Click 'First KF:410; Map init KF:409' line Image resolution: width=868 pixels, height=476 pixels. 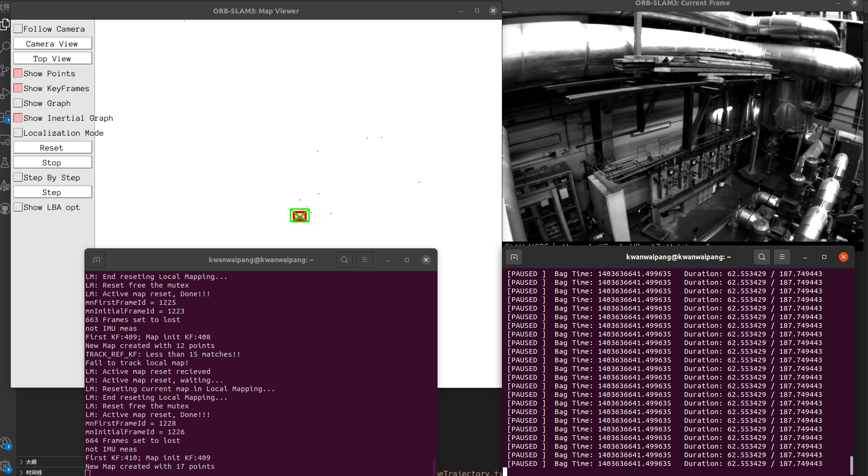coord(148,458)
